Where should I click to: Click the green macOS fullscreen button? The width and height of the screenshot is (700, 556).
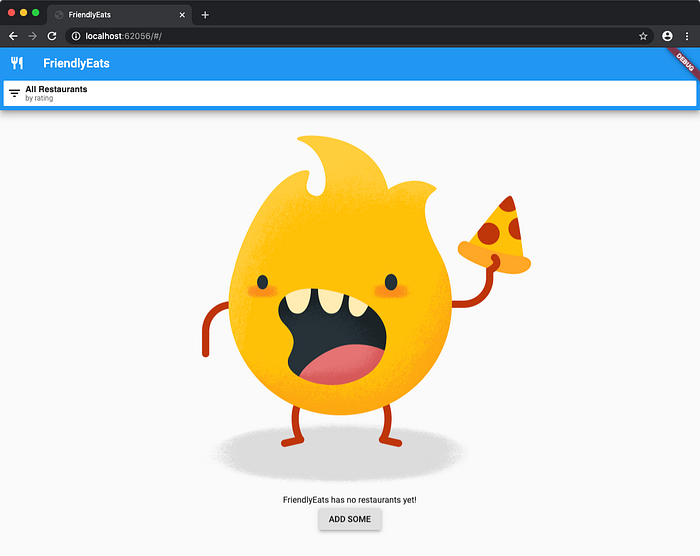pyautogui.click(x=36, y=13)
